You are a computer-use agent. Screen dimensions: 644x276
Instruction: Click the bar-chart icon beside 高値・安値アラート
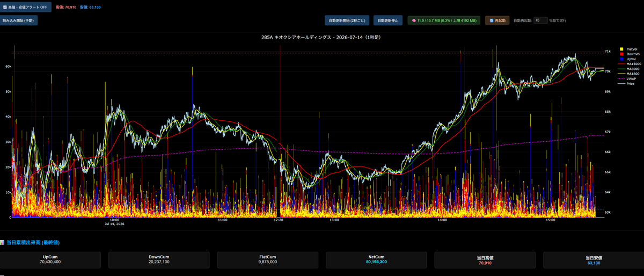[5, 7]
